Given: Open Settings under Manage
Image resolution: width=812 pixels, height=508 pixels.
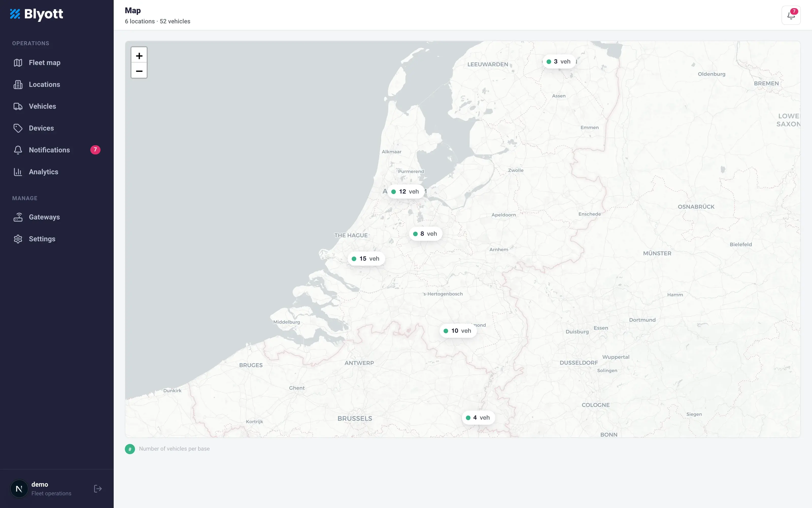Looking at the screenshot, I should 57,239.
